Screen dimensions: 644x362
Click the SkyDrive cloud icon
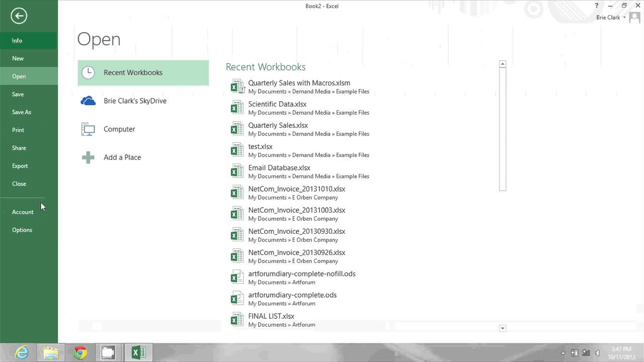88,101
